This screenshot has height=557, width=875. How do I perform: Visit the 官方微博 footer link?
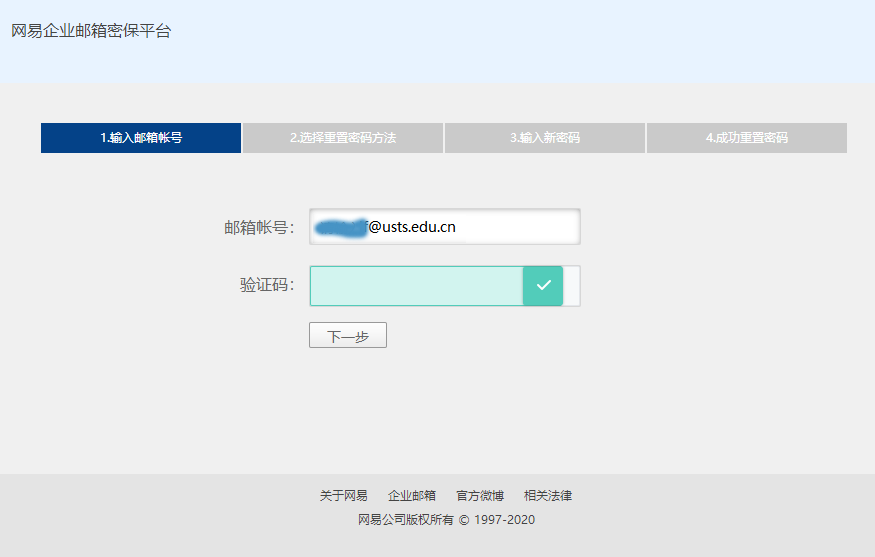click(480, 496)
